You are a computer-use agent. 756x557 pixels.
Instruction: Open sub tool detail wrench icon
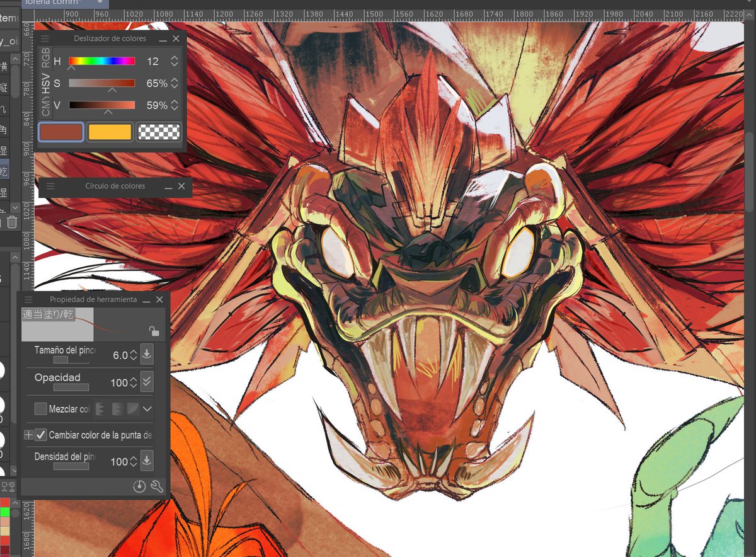coord(157,486)
